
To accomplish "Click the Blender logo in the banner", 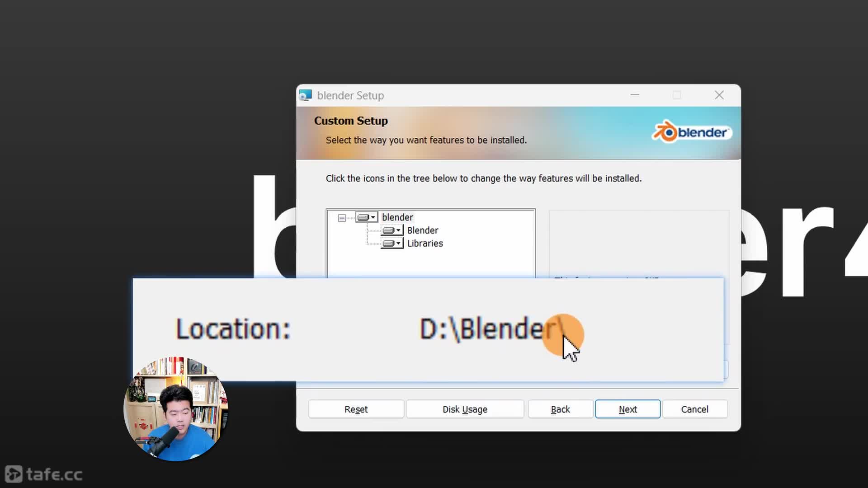I will [692, 132].
